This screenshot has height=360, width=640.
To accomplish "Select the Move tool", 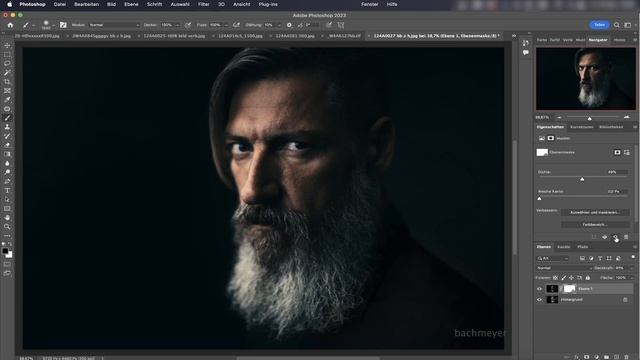I will [7, 45].
